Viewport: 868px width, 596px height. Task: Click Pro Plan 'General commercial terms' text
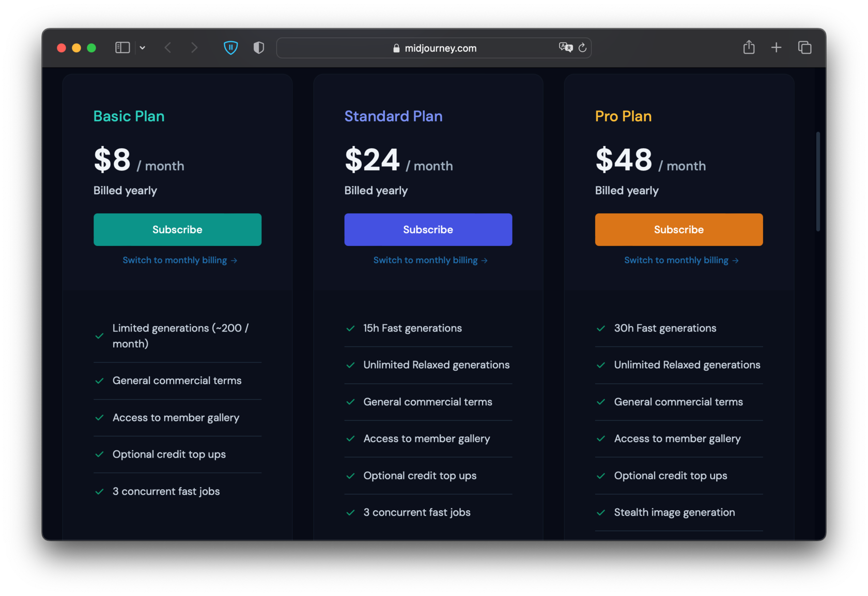(x=678, y=402)
